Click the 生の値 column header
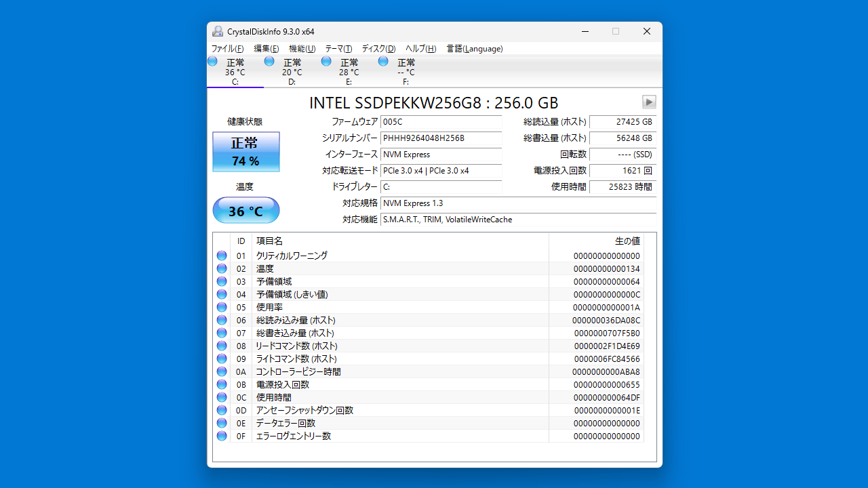This screenshot has width=868, height=488. [596, 241]
